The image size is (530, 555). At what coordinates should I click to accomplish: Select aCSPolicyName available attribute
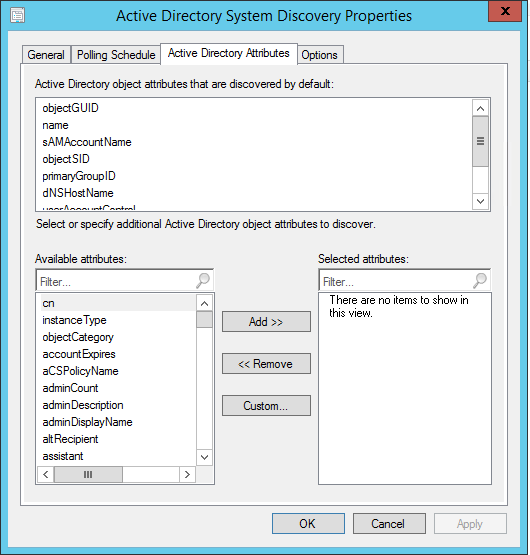click(x=80, y=371)
